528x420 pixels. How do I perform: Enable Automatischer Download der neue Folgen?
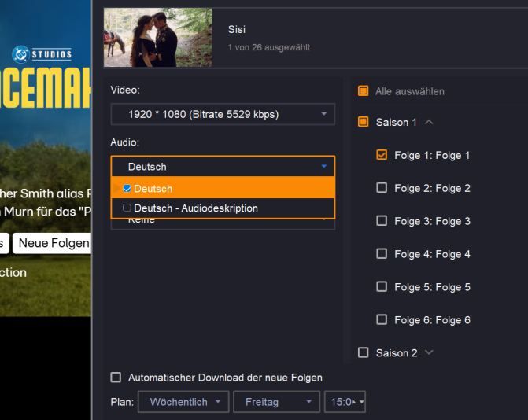coord(116,378)
